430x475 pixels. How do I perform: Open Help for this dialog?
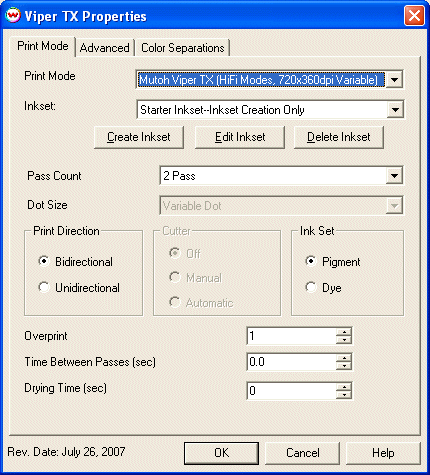pos(383,453)
